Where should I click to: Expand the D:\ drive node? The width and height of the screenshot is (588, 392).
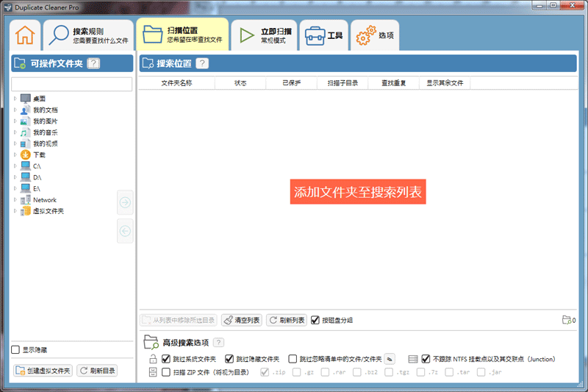[15, 177]
